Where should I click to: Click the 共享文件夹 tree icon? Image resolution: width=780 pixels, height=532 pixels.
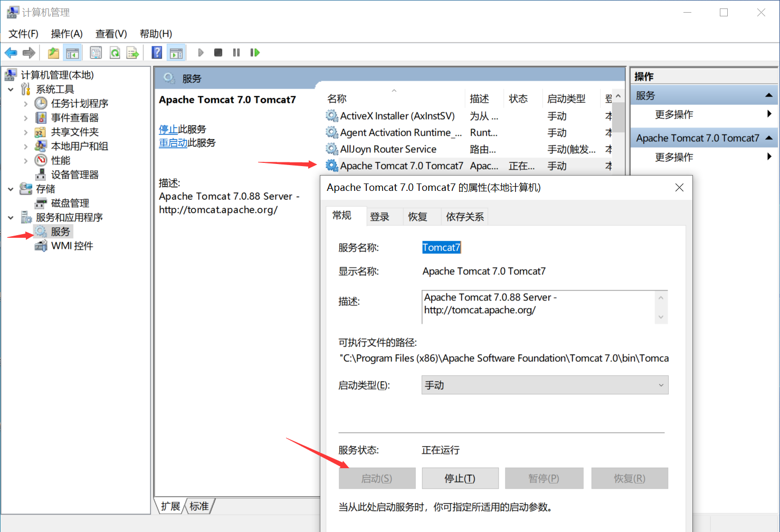pos(41,132)
